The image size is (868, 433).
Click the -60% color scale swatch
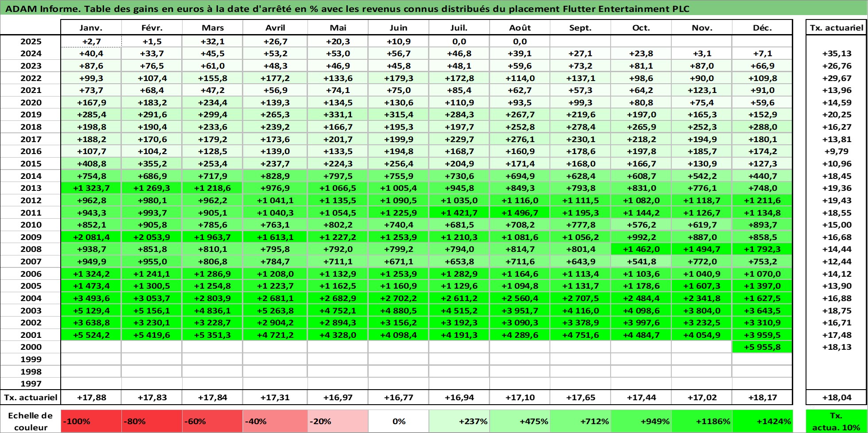pyautogui.click(x=213, y=421)
